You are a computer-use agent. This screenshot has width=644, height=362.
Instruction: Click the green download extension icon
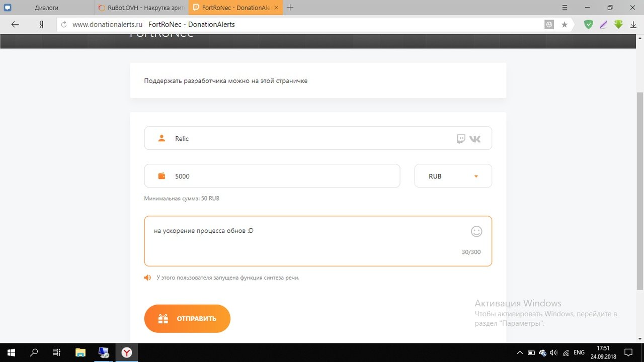(x=618, y=24)
